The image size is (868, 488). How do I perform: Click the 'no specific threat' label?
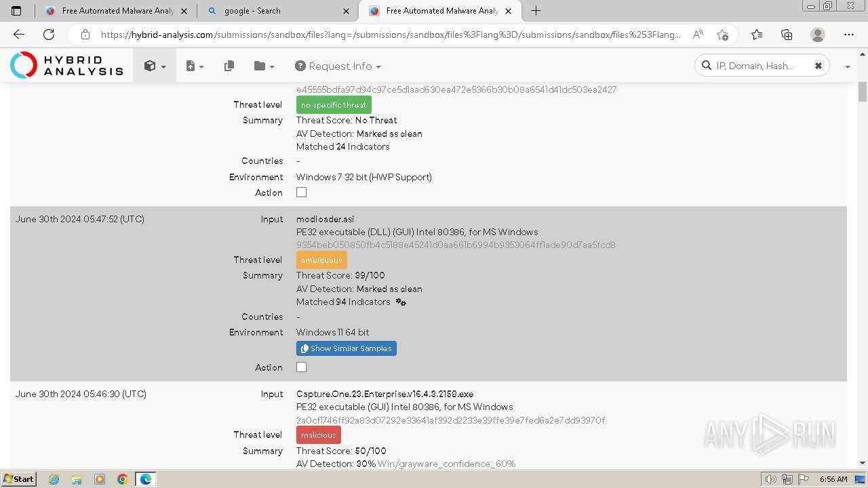(x=334, y=105)
